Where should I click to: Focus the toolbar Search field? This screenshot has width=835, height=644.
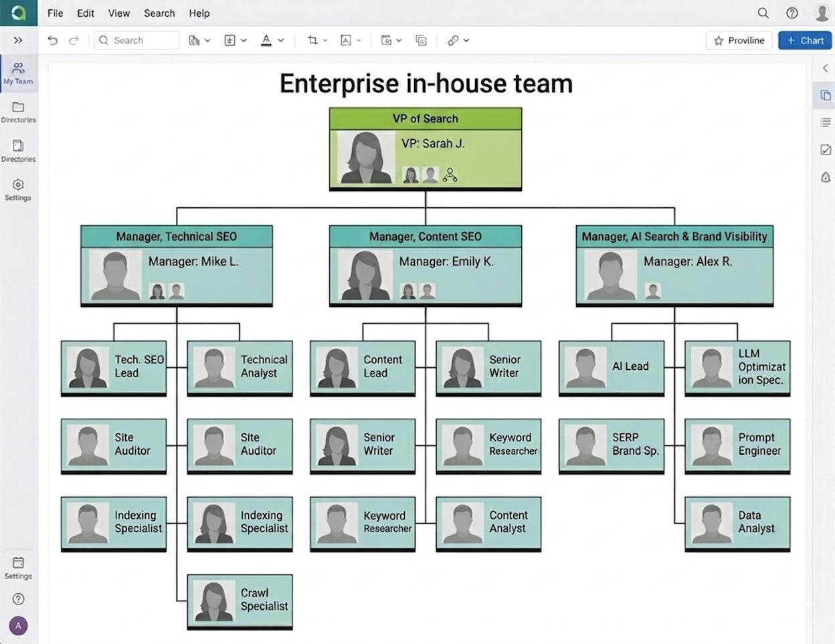coord(136,40)
